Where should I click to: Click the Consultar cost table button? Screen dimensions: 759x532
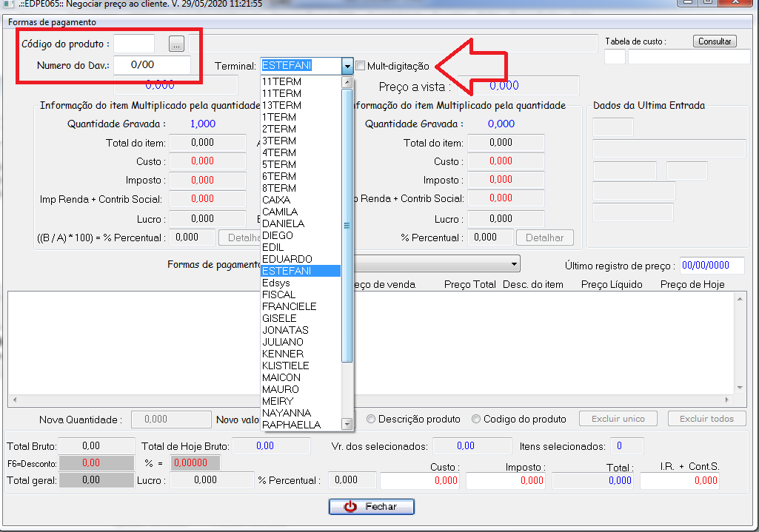pos(715,41)
